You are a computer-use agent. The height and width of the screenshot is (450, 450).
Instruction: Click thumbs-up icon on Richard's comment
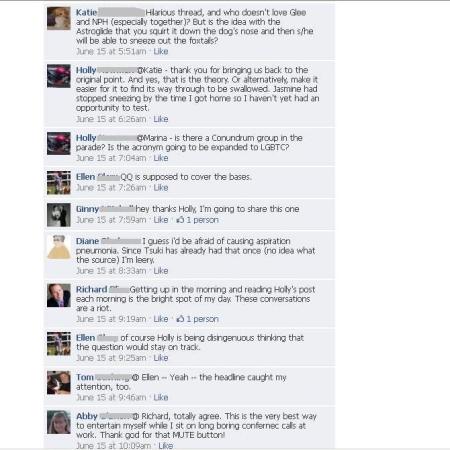click(180, 319)
